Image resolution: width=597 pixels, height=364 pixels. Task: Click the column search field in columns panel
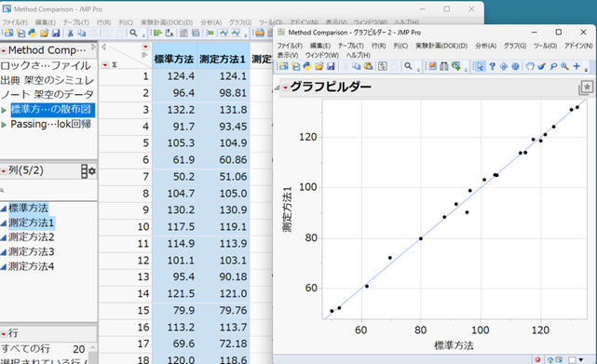[48, 190]
